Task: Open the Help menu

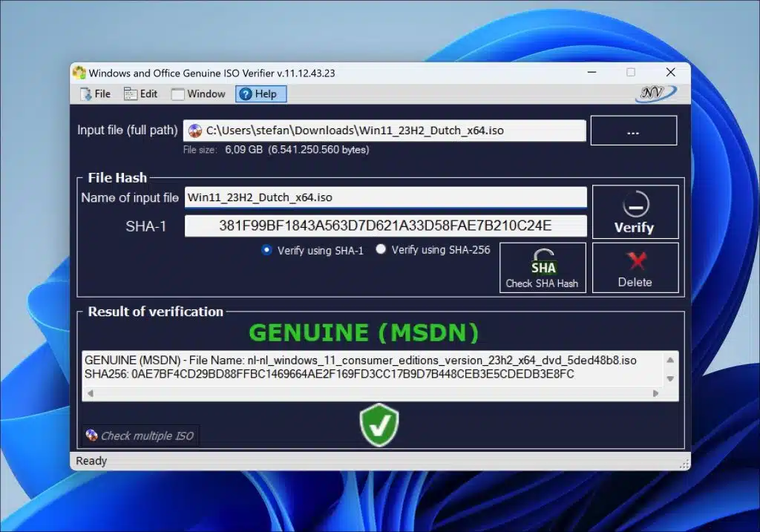Action: point(261,93)
